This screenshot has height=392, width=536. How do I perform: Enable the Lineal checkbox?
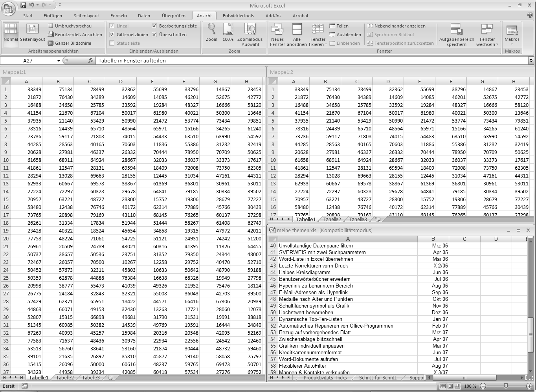click(x=112, y=26)
